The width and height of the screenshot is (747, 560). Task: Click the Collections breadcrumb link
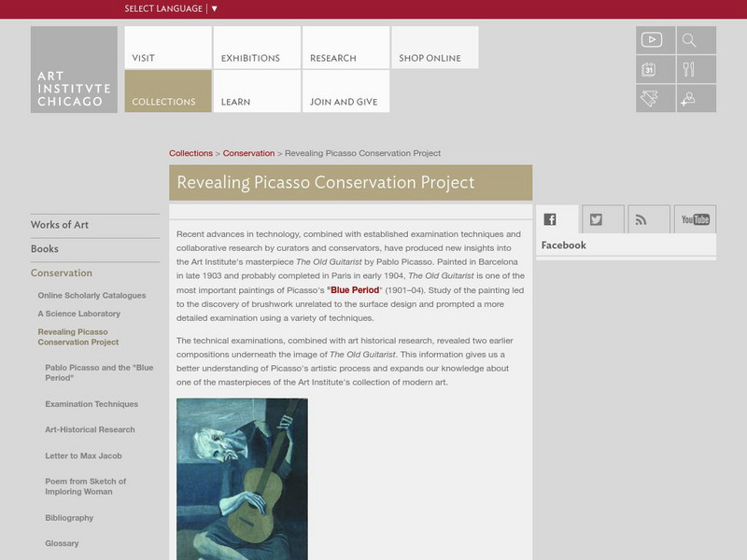click(x=191, y=153)
